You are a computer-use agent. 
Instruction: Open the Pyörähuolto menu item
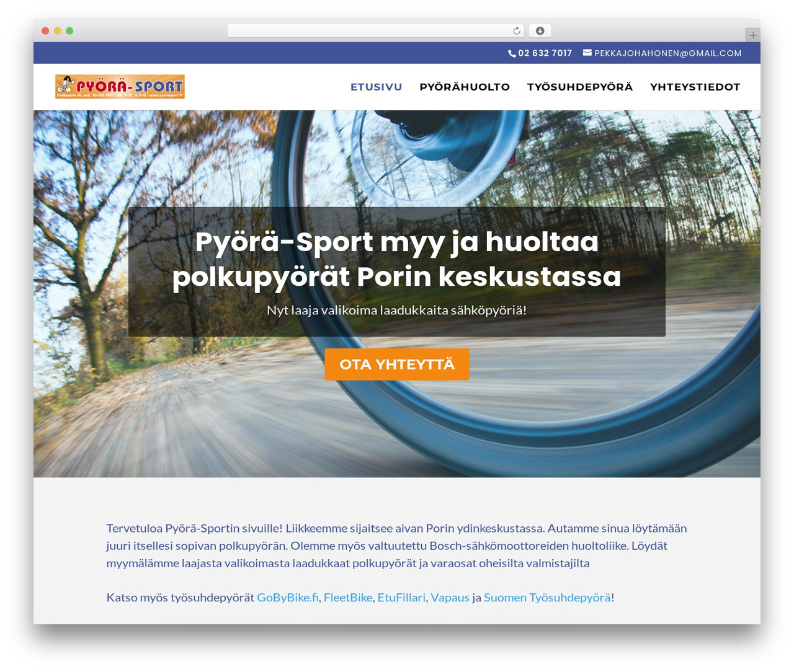[x=465, y=87]
